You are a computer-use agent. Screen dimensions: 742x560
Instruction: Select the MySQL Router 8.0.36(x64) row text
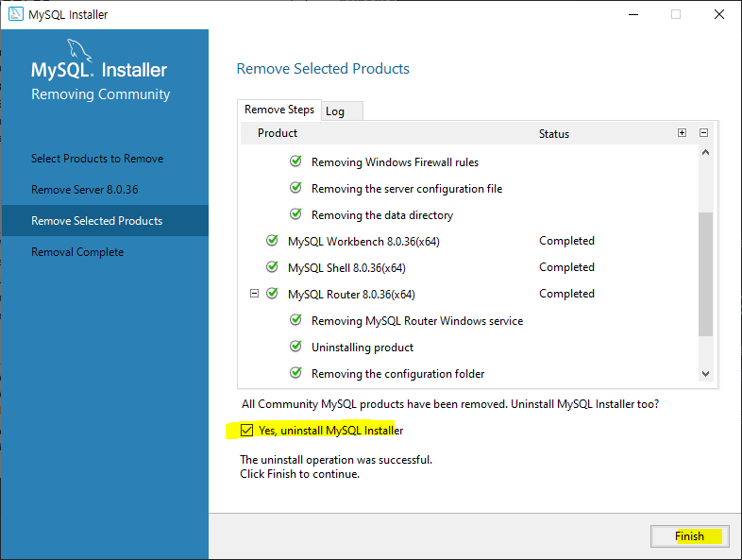tap(351, 295)
